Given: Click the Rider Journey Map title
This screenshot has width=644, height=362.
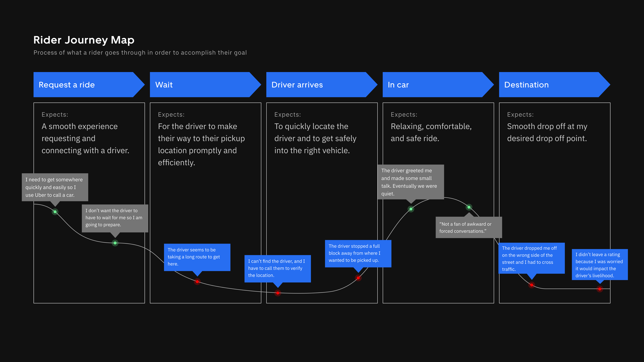Looking at the screenshot, I should [84, 40].
